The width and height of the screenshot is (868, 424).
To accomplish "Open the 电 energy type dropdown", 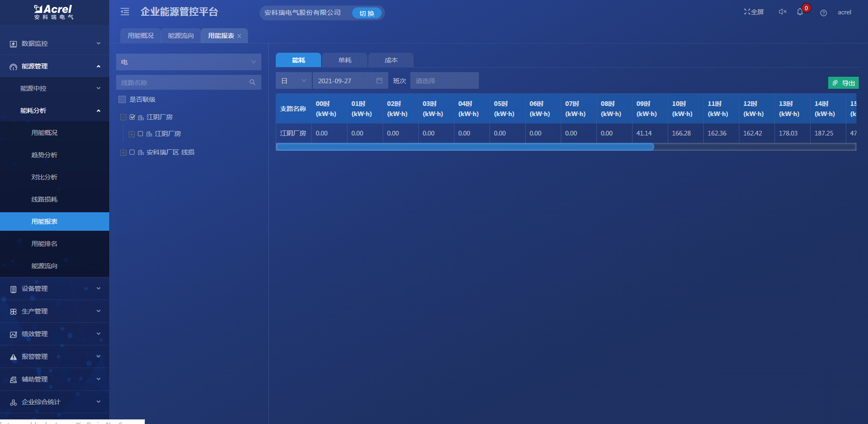I will [x=188, y=62].
